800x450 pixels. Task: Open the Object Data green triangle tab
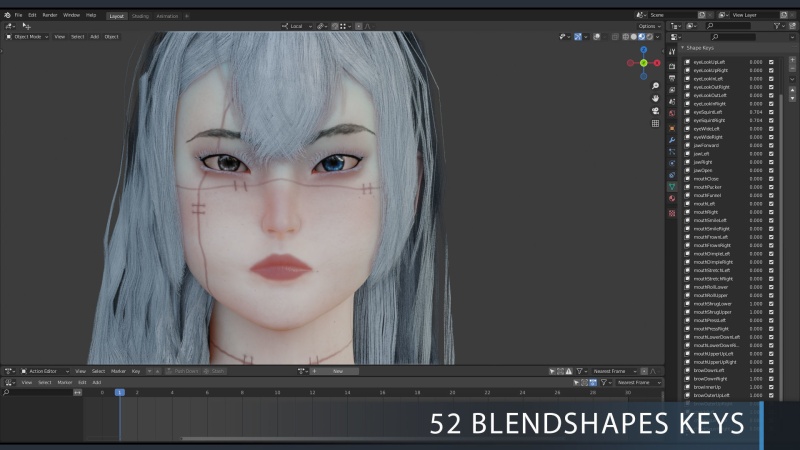click(672, 187)
